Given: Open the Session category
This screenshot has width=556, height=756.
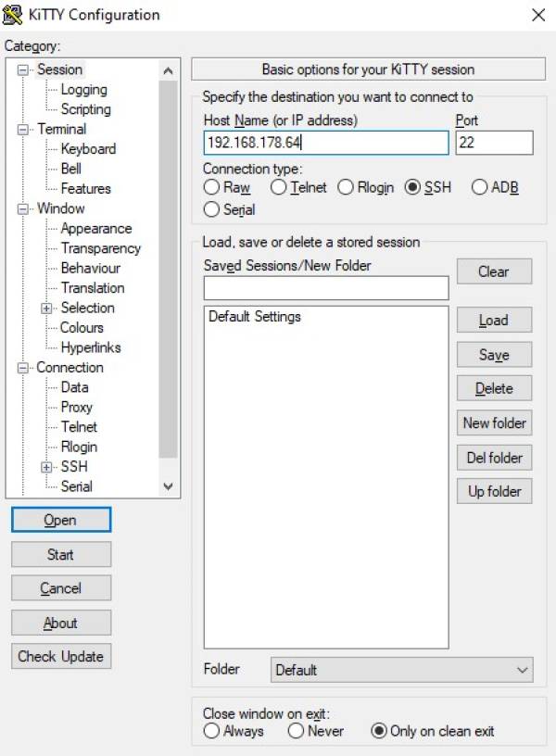Looking at the screenshot, I should (60, 69).
